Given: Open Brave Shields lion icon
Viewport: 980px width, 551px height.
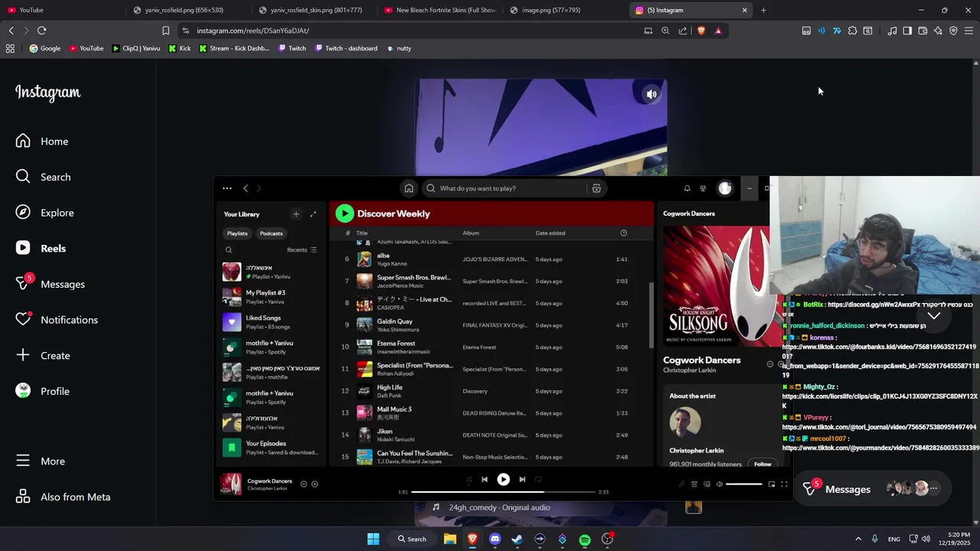Looking at the screenshot, I should tap(701, 31).
